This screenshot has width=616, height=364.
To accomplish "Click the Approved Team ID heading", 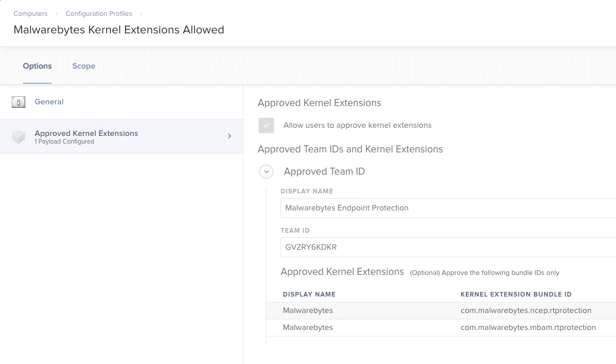I will tap(324, 172).
